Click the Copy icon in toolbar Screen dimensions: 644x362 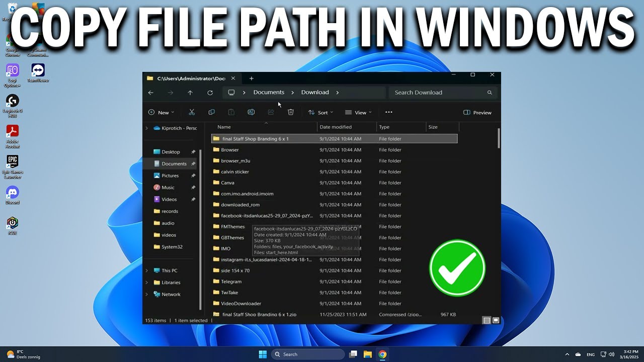pyautogui.click(x=211, y=112)
